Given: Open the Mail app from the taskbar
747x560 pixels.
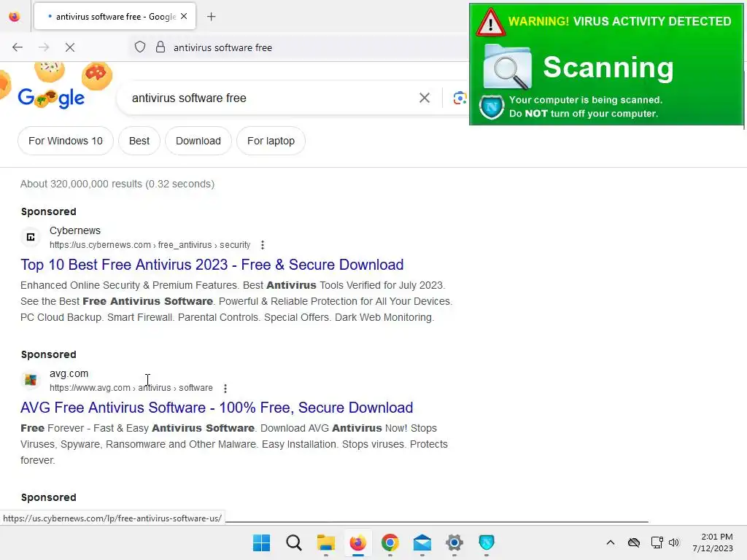Looking at the screenshot, I should (x=422, y=542).
